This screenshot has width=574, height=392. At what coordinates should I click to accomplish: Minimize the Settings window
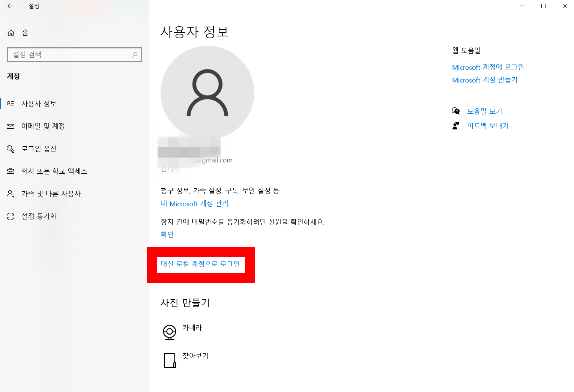(522, 6)
